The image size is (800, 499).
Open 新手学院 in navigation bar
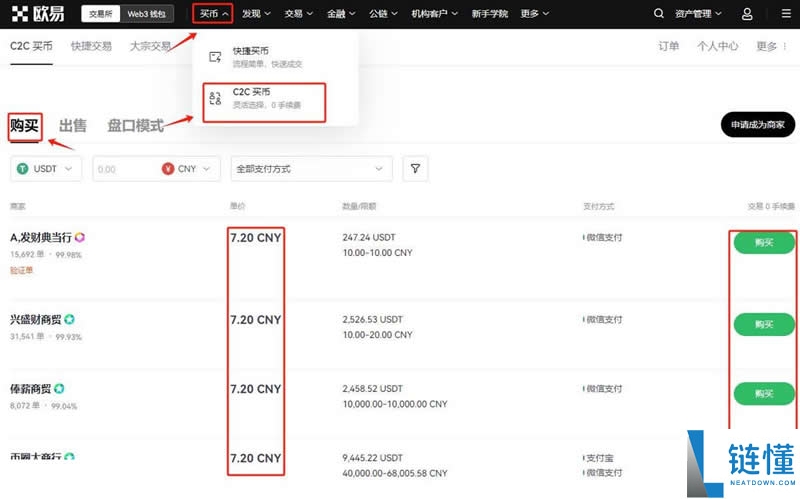pyautogui.click(x=489, y=14)
